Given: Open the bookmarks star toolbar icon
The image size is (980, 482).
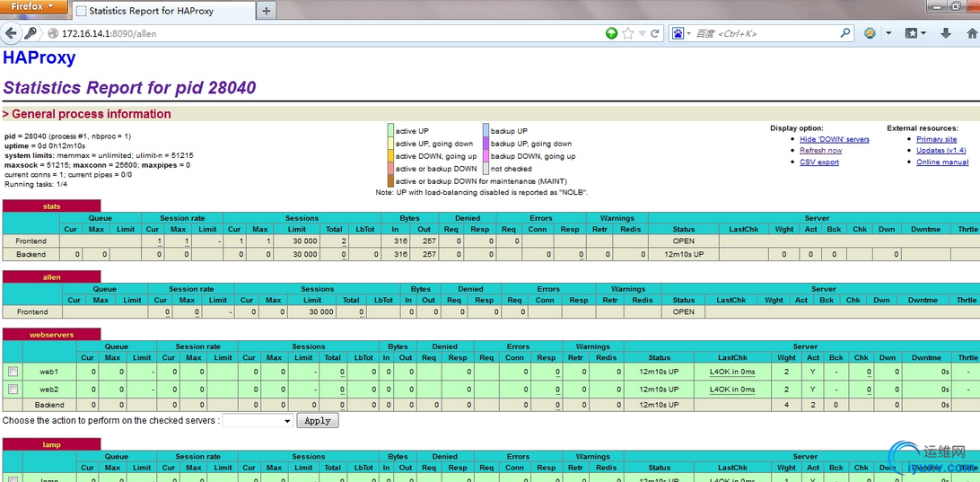Looking at the screenshot, I should pos(911,33).
